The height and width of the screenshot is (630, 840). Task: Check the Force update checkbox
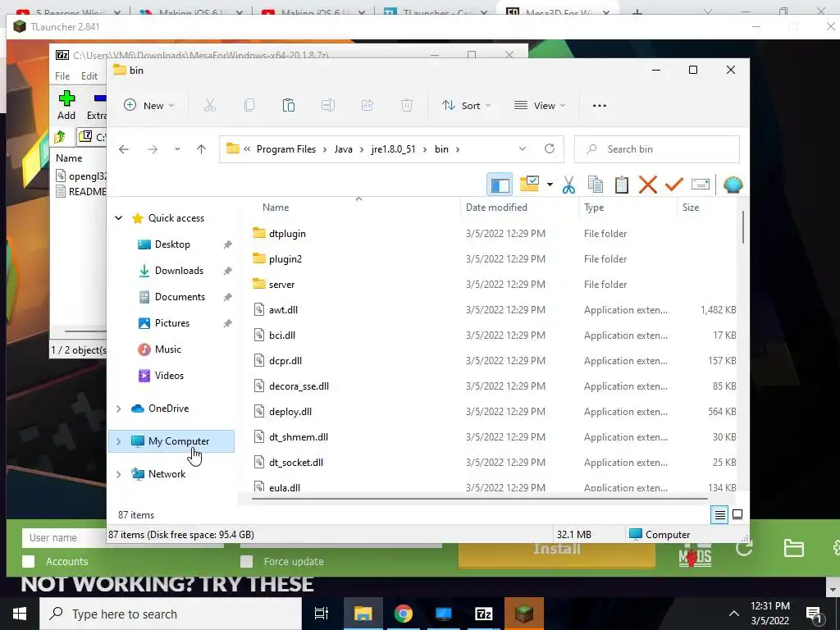point(246,561)
